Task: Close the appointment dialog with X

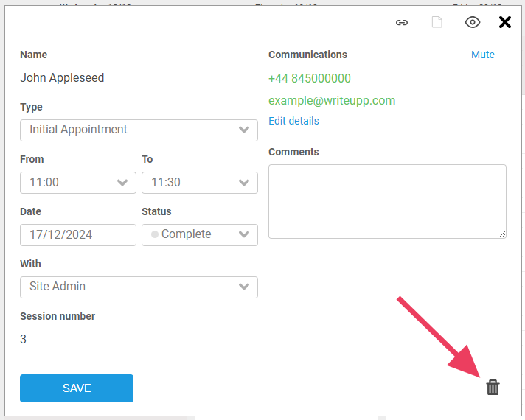Action: (505, 22)
